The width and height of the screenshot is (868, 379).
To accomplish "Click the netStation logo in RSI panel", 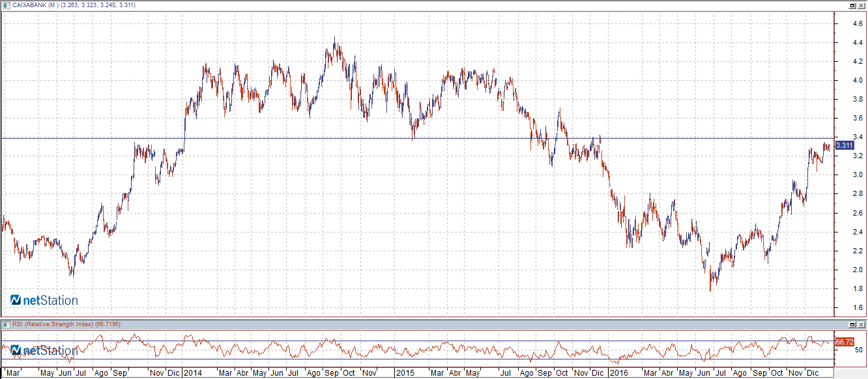I will [x=44, y=350].
